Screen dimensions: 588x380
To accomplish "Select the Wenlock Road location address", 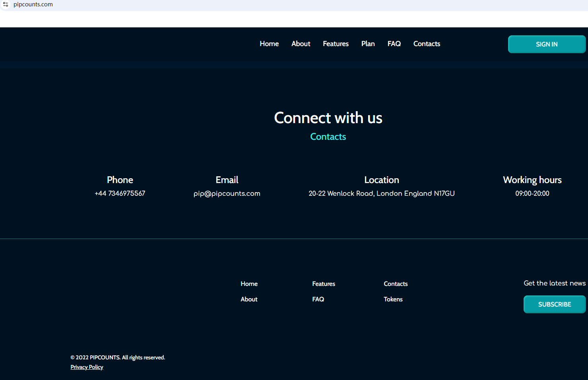I will point(381,193).
